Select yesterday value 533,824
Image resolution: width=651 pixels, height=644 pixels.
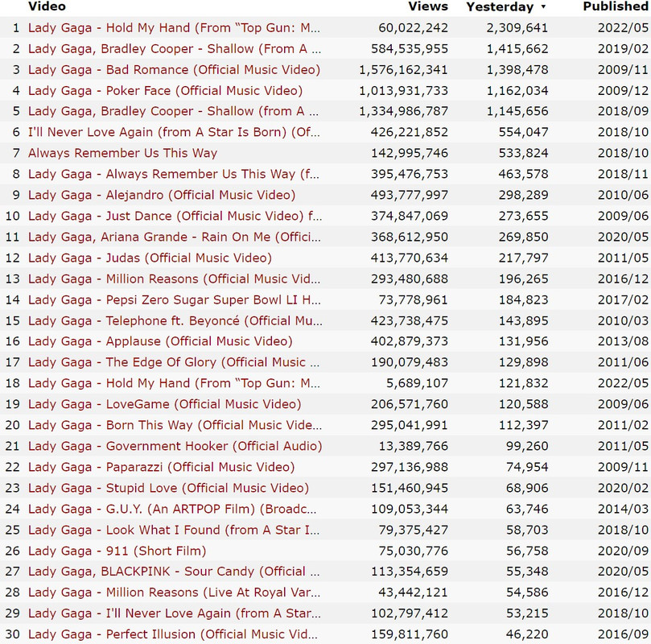point(524,153)
